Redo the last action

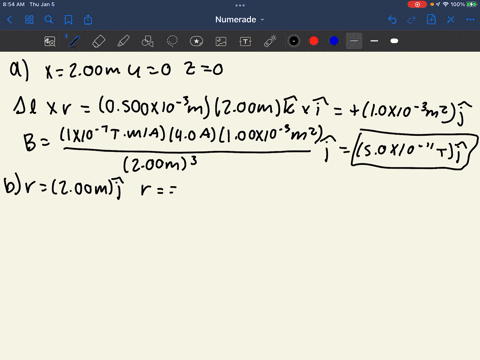[412, 20]
